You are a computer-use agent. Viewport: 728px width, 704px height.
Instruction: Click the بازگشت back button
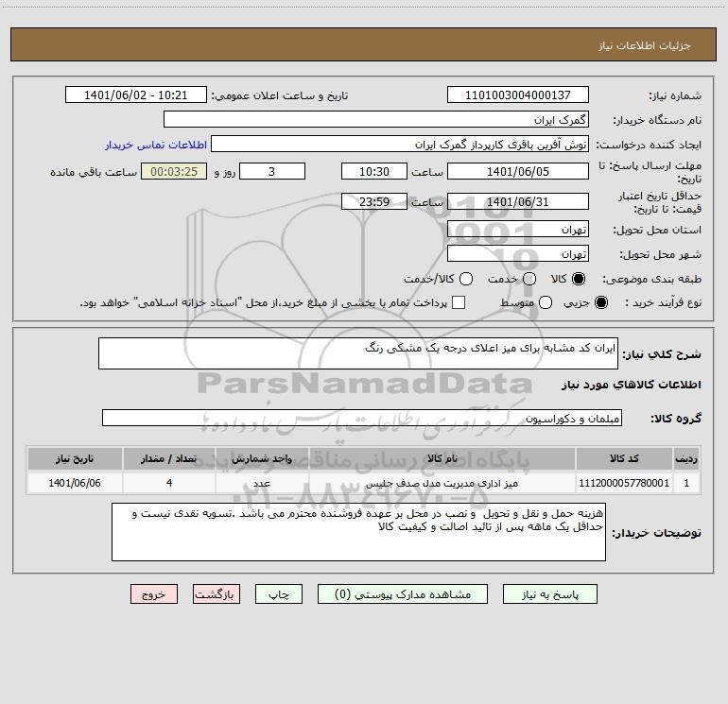pyautogui.click(x=217, y=594)
